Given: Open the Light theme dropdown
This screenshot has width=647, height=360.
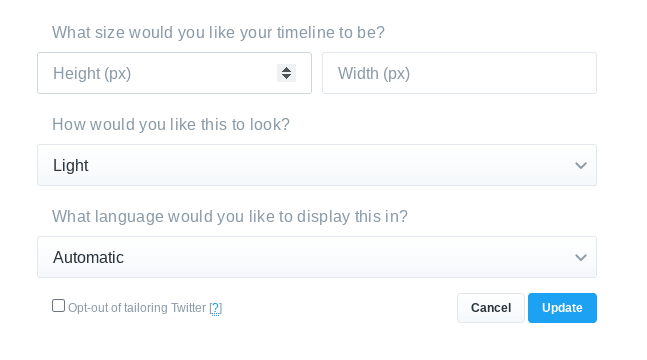Looking at the screenshot, I should (317, 165).
